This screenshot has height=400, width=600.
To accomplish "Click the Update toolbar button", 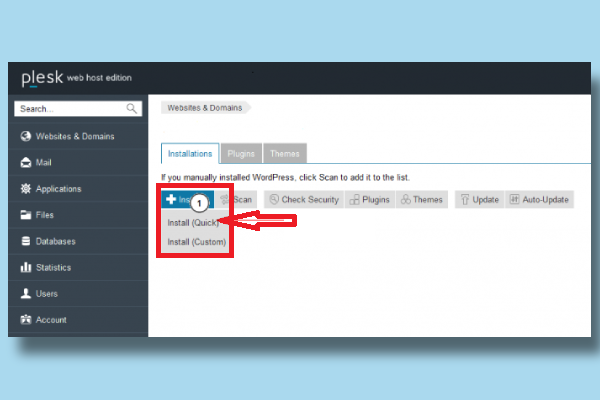I will pos(478,199).
